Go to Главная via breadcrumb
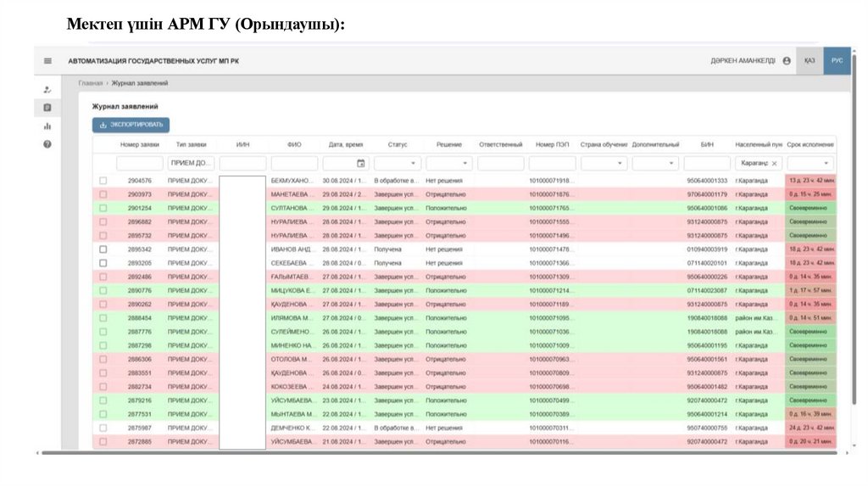 tap(90, 83)
